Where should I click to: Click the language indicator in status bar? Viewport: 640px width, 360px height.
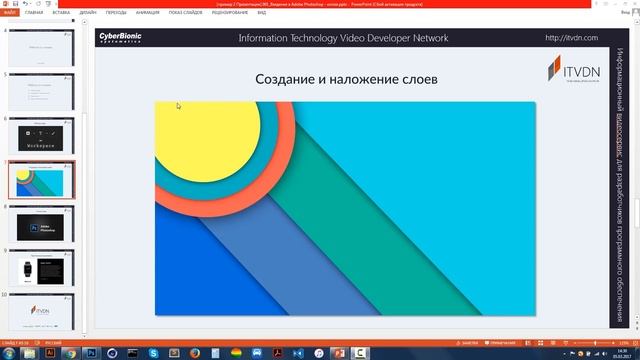(x=53, y=343)
